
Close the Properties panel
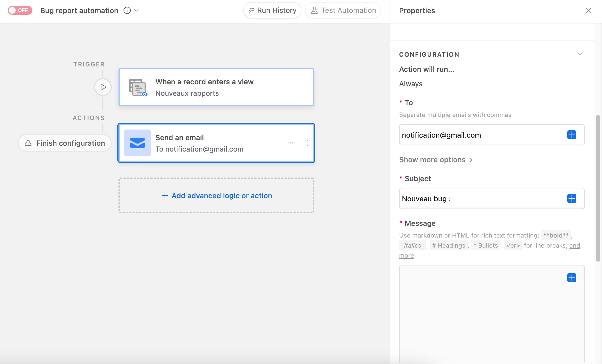coord(588,10)
